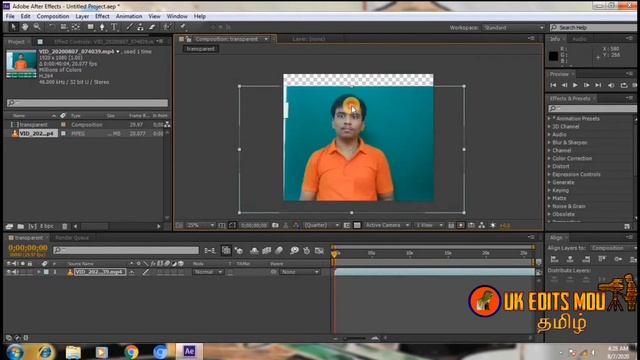640x360 pixels.
Task: Click the orange current timecode display
Action: pyautogui.click(x=28, y=248)
